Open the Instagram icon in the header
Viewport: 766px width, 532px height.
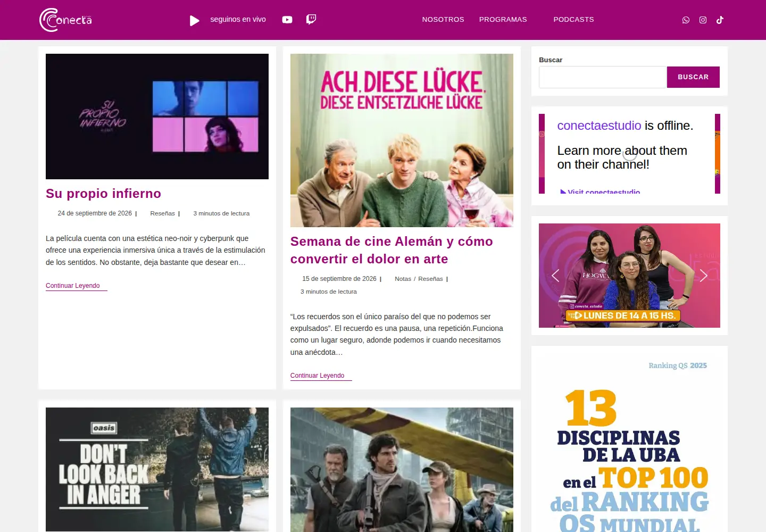coord(703,20)
